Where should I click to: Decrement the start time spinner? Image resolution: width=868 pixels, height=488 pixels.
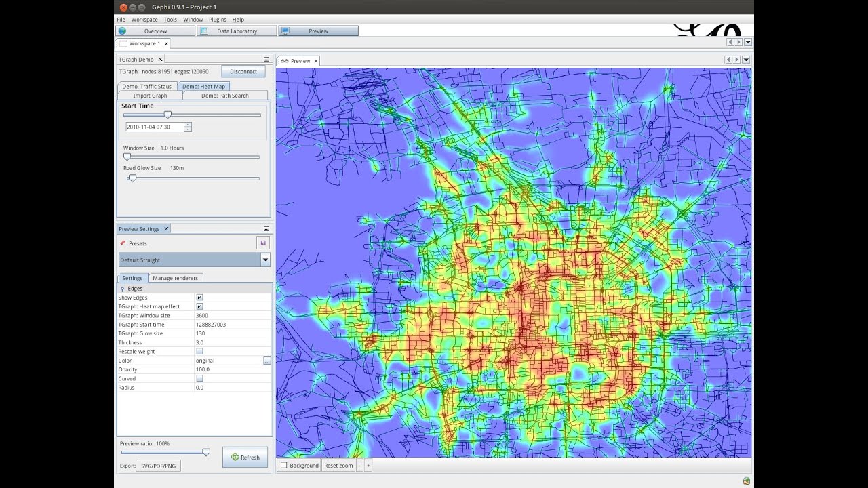point(188,129)
